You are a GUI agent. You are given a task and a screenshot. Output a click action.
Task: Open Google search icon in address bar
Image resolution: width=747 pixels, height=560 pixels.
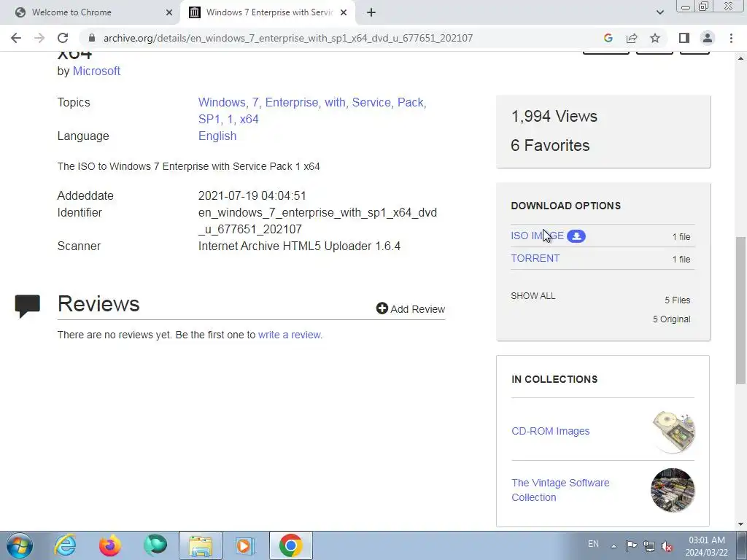click(x=608, y=38)
